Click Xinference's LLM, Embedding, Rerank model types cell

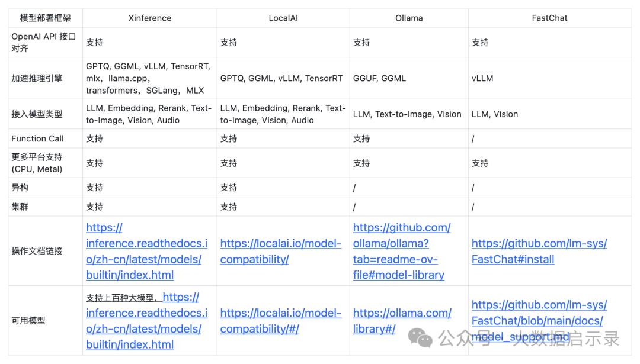point(149,114)
